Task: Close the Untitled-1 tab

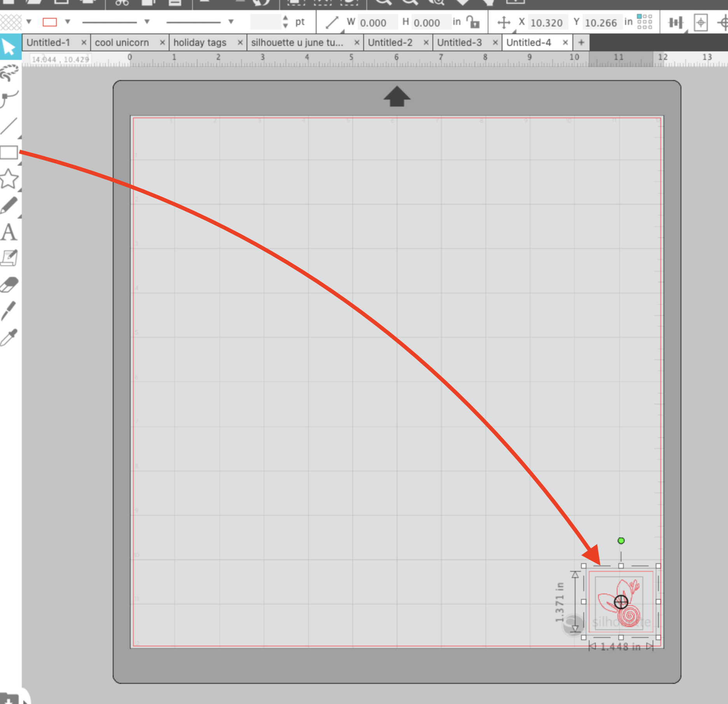Action: click(84, 42)
